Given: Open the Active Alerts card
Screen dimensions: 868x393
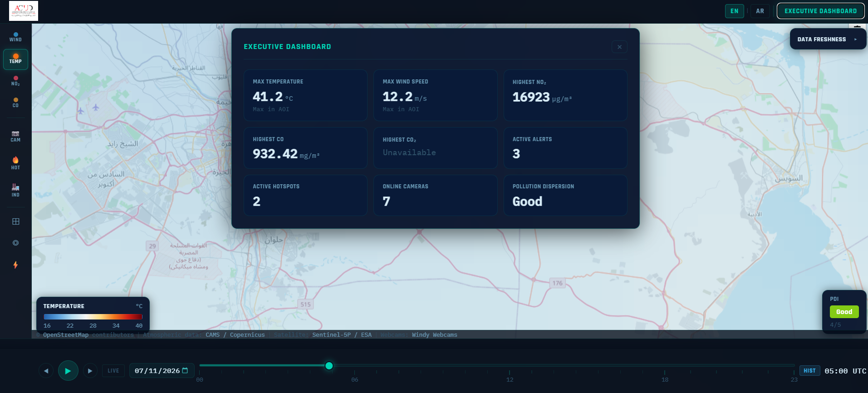Looking at the screenshot, I should [565, 148].
